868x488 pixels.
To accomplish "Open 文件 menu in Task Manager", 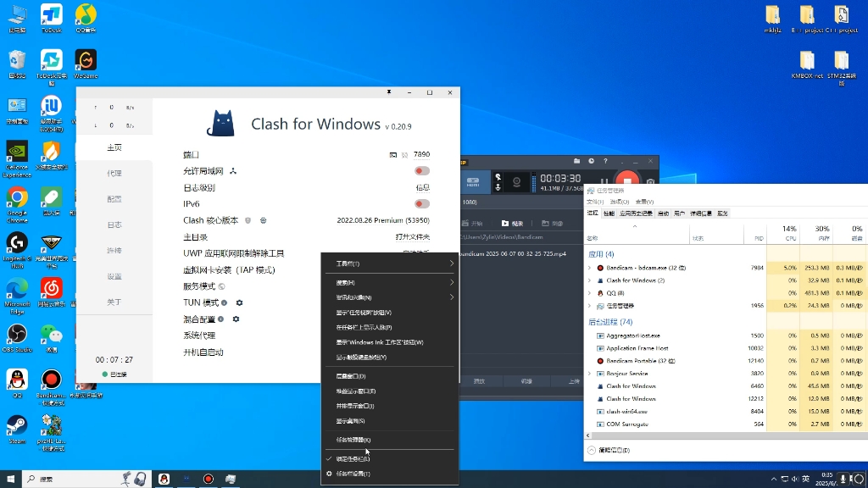I will pos(595,202).
